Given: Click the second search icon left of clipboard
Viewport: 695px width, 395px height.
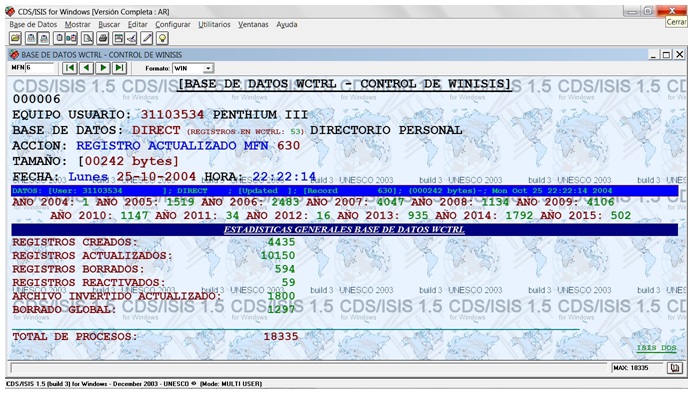Looking at the screenshot, I should coord(44,39).
